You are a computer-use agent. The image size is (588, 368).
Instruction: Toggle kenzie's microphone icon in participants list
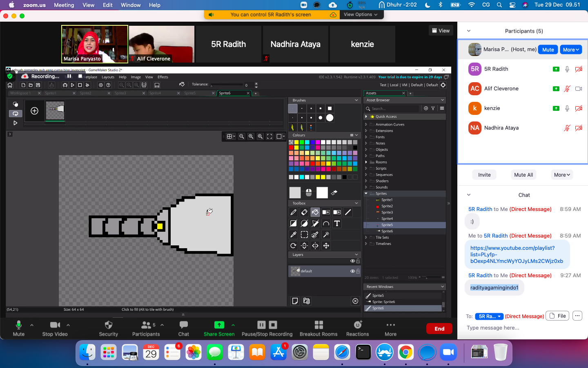(x=567, y=108)
